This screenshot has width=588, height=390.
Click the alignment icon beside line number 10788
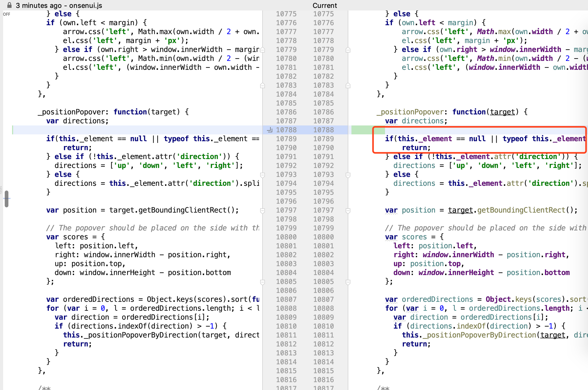tap(270, 130)
